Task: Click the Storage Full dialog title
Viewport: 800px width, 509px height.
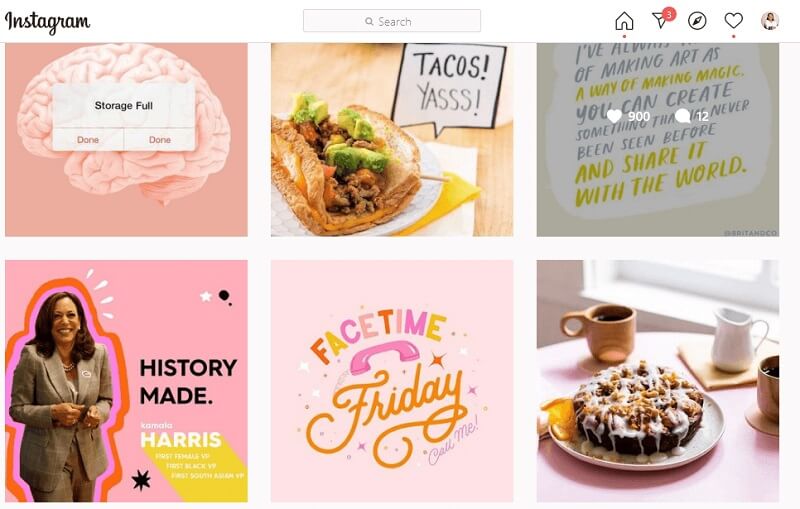Action: (x=123, y=106)
